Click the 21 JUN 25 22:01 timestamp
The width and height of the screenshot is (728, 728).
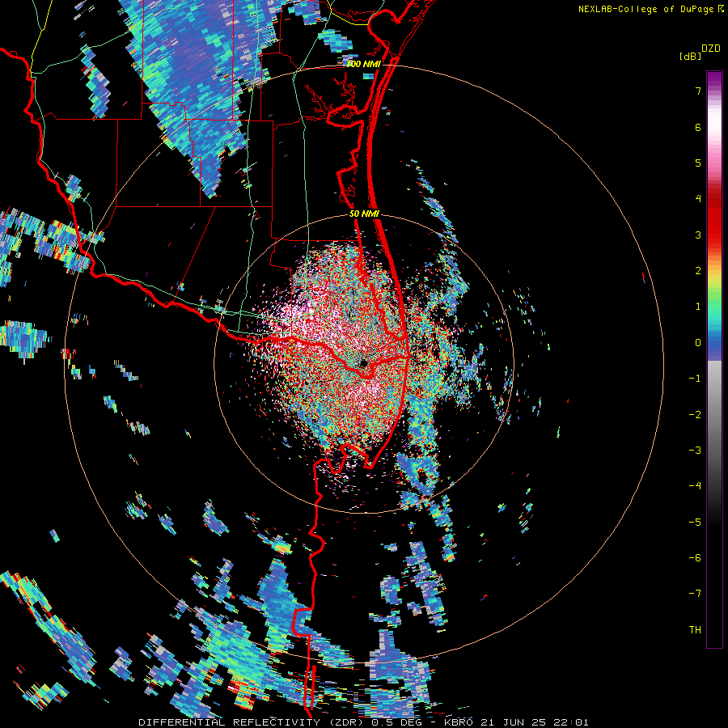pyautogui.click(x=534, y=722)
